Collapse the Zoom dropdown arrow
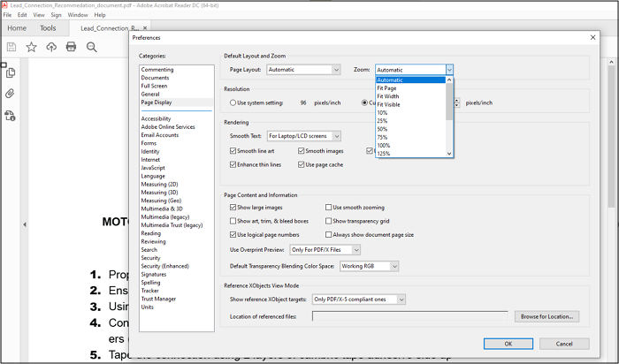Screen dimensions: 619x364 449,70
